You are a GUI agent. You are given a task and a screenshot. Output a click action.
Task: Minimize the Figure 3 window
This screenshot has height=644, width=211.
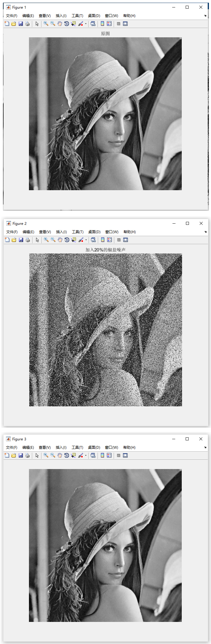[x=173, y=439]
